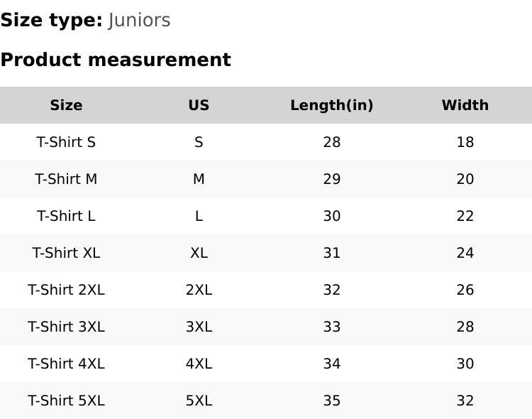Select the T-Shirt 3XL row label
Viewport: 532px width, 419px height.
coord(66,327)
